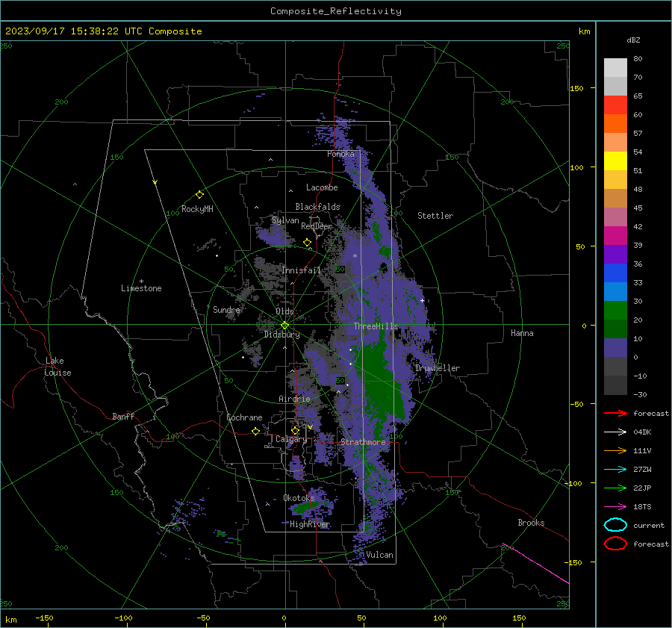Select the red swatch in dBZ scale

point(615,105)
